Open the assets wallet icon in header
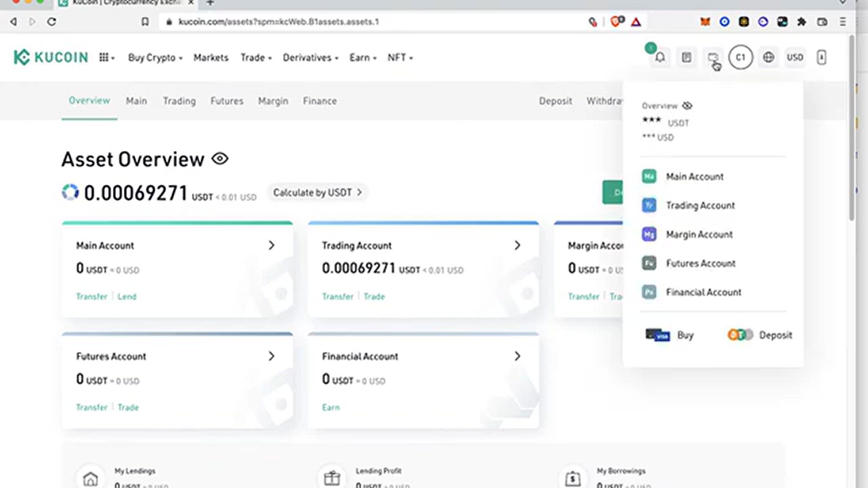Viewport: 868px width, 488px height. click(x=713, y=57)
